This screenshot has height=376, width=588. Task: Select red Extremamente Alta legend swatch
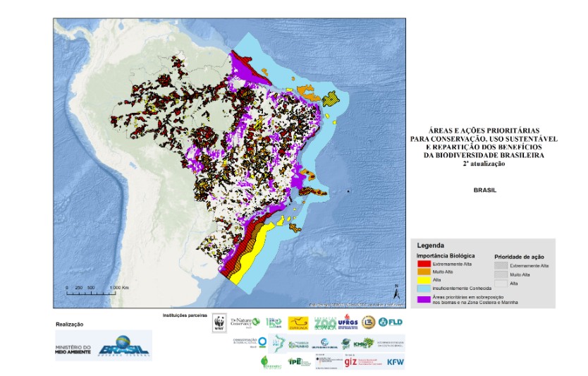tap(424, 264)
